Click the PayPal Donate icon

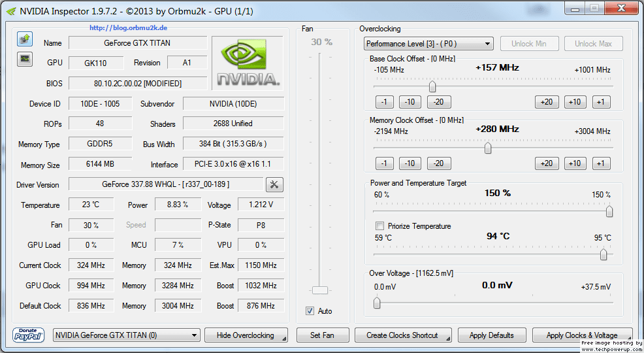pos(28,335)
